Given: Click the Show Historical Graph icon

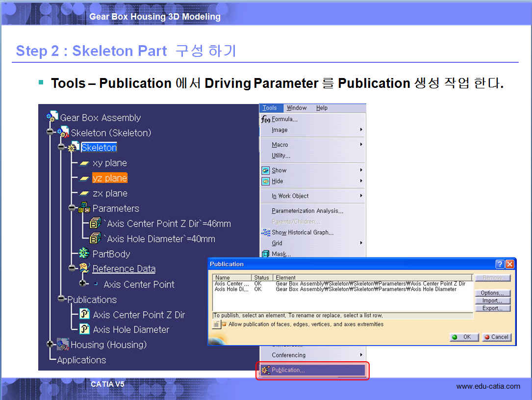Looking at the screenshot, I should pos(265,233).
